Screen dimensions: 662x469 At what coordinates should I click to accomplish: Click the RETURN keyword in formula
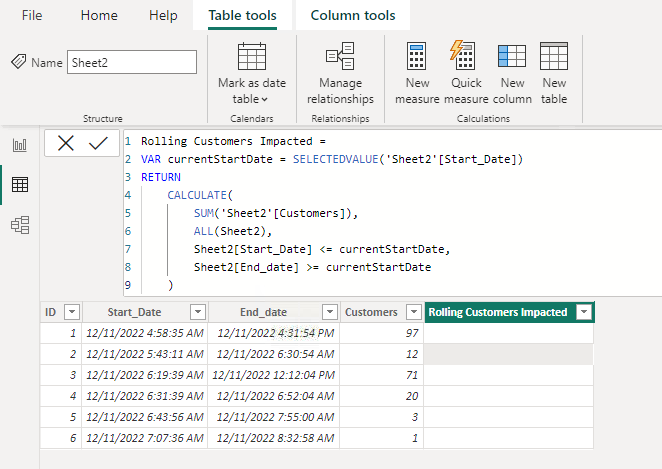(x=161, y=177)
